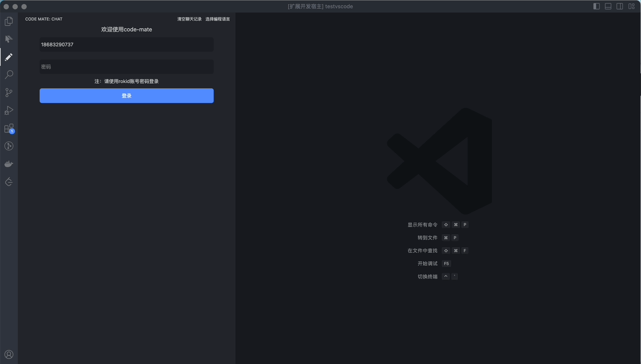Open the Accounts icon at bottom left
This screenshot has height=364, width=641.
[x=9, y=354]
